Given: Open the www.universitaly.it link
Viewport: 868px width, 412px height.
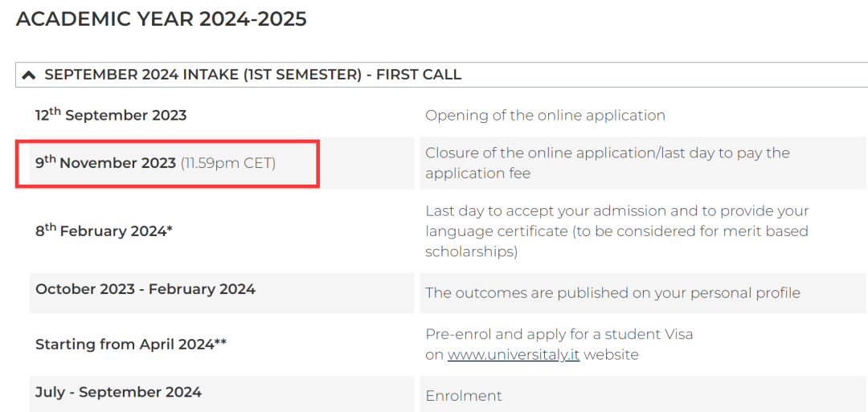Looking at the screenshot, I should (x=513, y=354).
